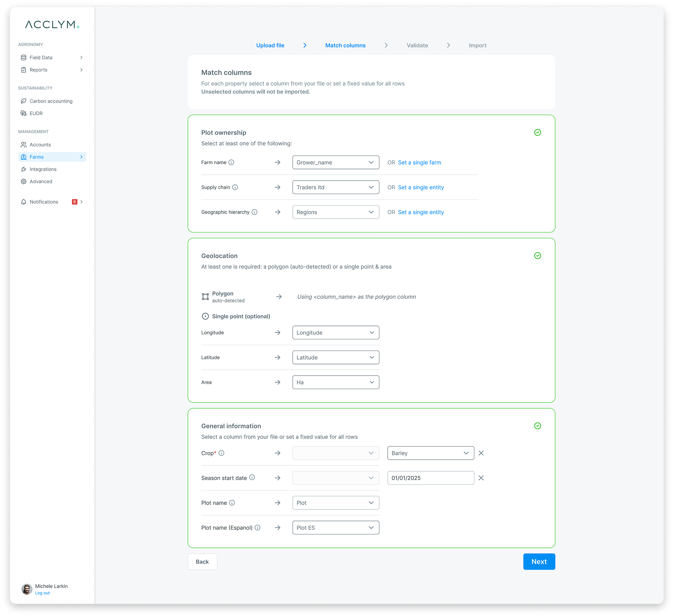Click Set a single entity for Supply chain
The height and width of the screenshot is (616, 673).
coord(421,187)
